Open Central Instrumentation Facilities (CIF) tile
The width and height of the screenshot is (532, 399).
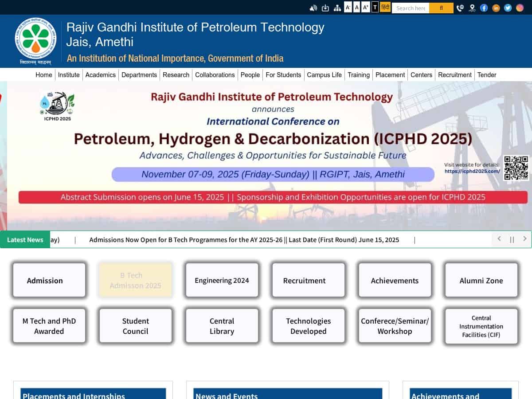(481, 326)
